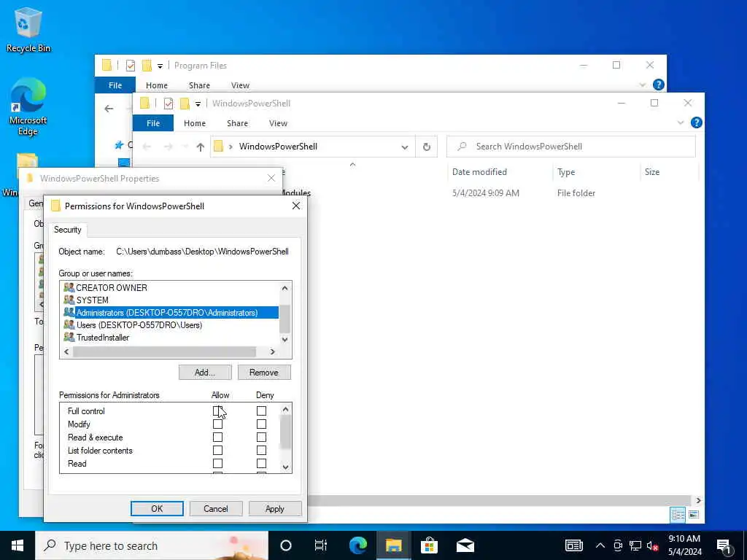This screenshot has width=747, height=560.
Task: Refresh the WindowsPowerShell folder view
Action: [x=426, y=147]
